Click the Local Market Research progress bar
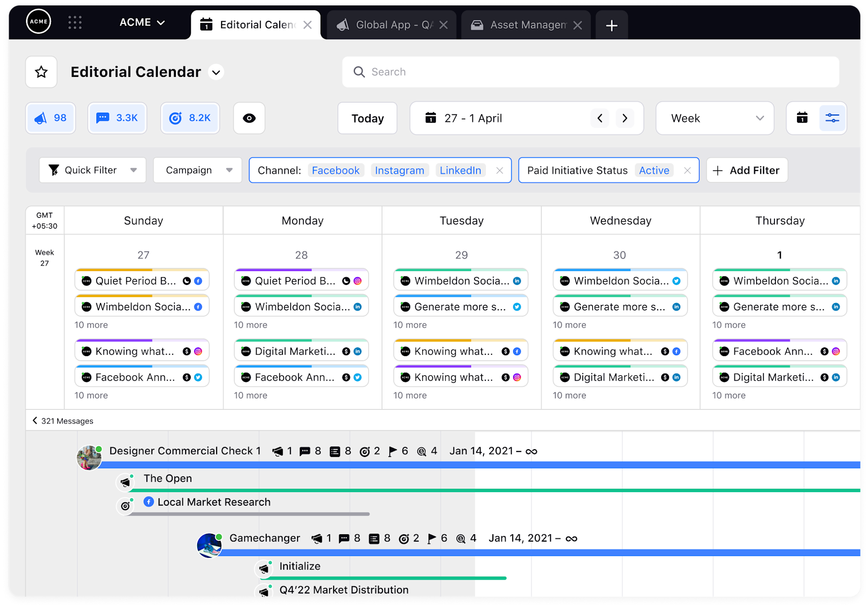868x608 pixels. 249,514
